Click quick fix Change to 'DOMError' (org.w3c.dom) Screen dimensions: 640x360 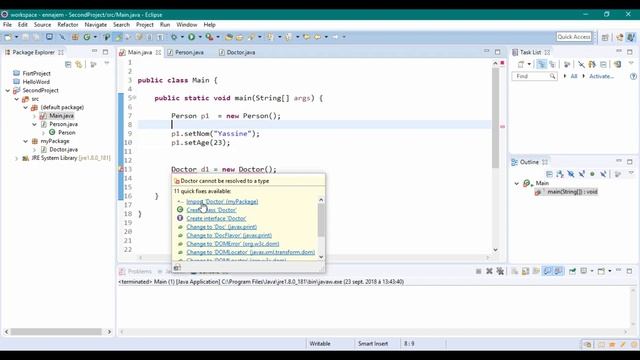pyautogui.click(x=233, y=244)
